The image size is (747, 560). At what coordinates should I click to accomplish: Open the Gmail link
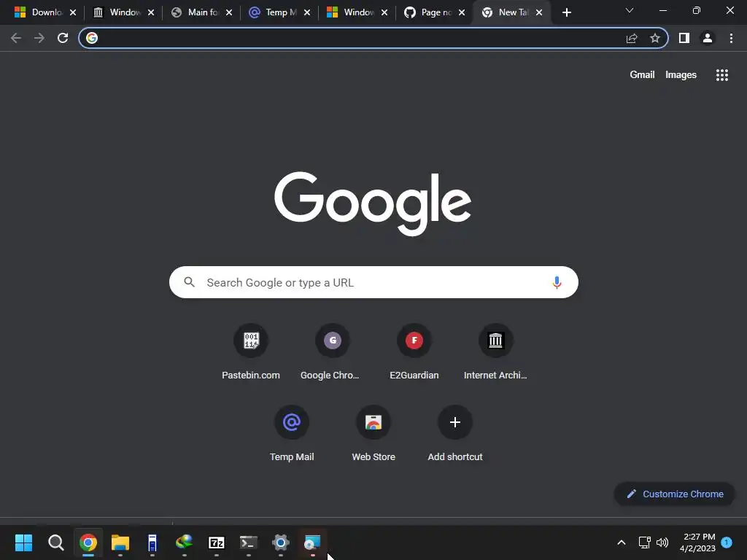642,75
